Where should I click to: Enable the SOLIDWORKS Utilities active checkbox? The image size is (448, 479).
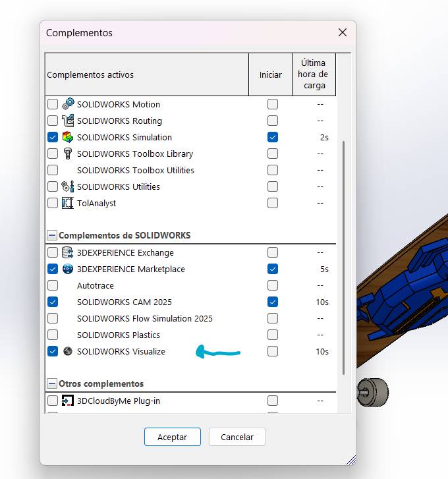(x=53, y=186)
